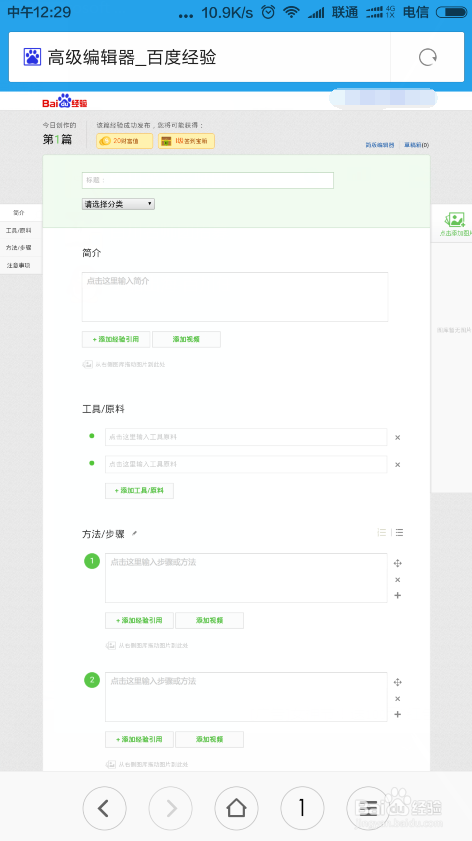Click the drag-image hint under 简介
Viewport: 472px width, 841px height.
pos(124,365)
